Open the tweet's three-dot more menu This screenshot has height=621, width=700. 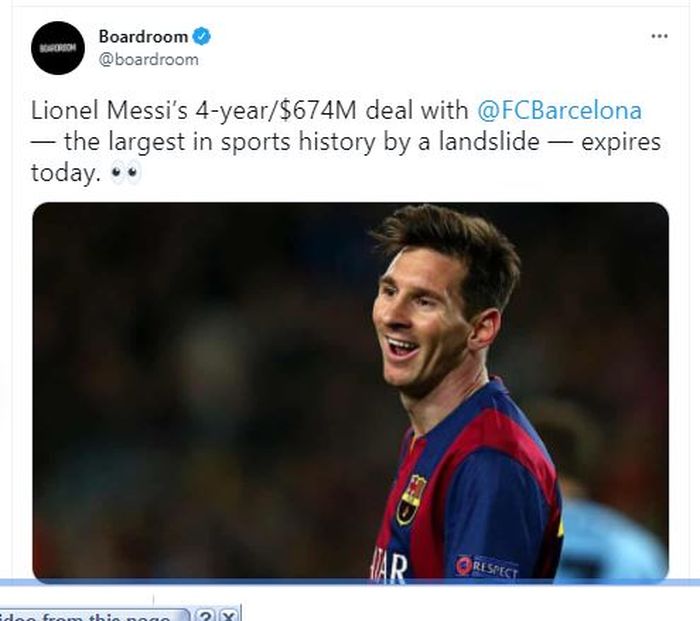(658, 36)
